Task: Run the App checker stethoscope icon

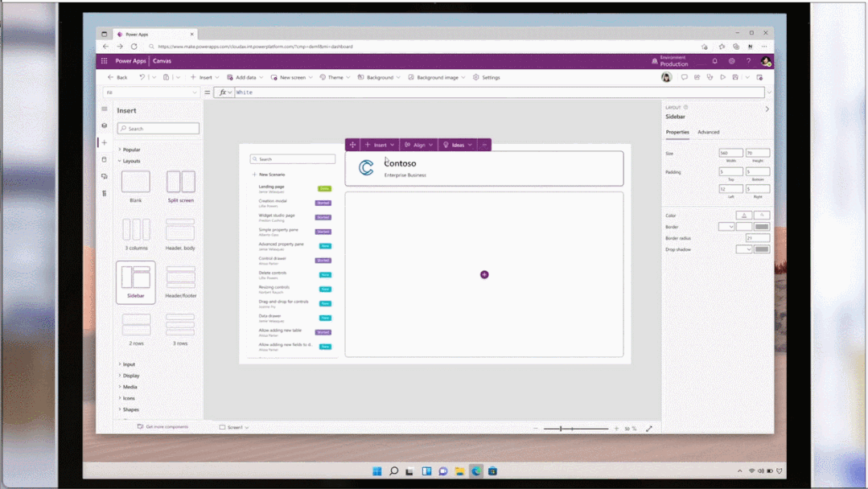Action: (x=710, y=77)
